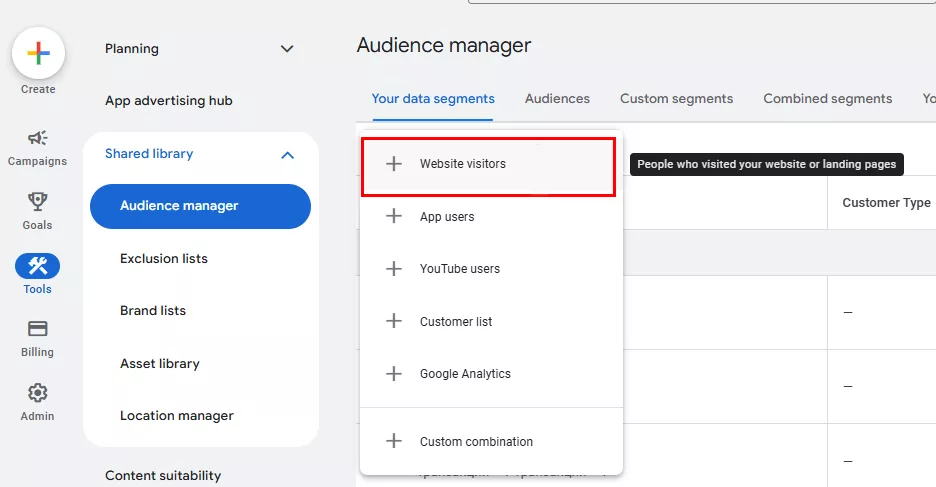Click the plus icon beside Customer list
936x487 pixels.
tap(394, 322)
